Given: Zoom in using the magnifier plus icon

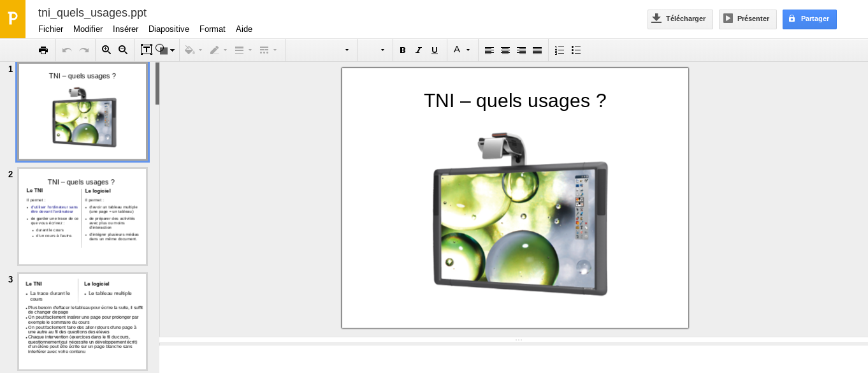Looking at the screenshot, I should (x=106, y=50).
